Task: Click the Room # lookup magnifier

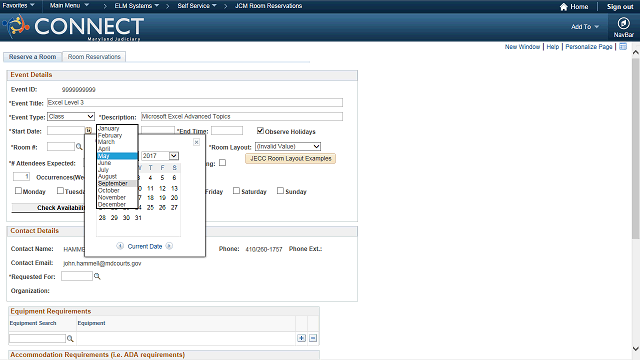Action: click(x=79, y=147)
